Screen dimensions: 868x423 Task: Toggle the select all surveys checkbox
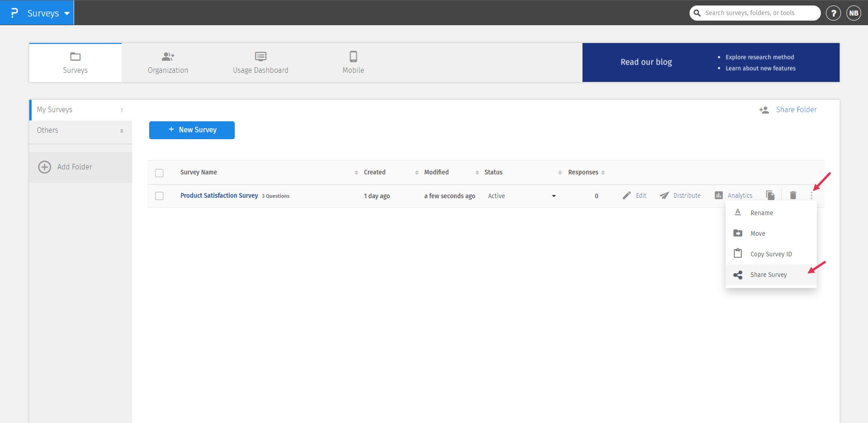coord(159,173)
